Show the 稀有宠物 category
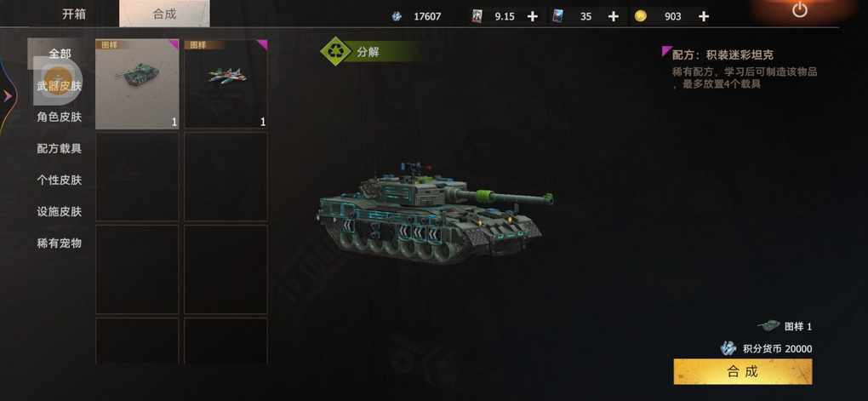 point(60,243)
